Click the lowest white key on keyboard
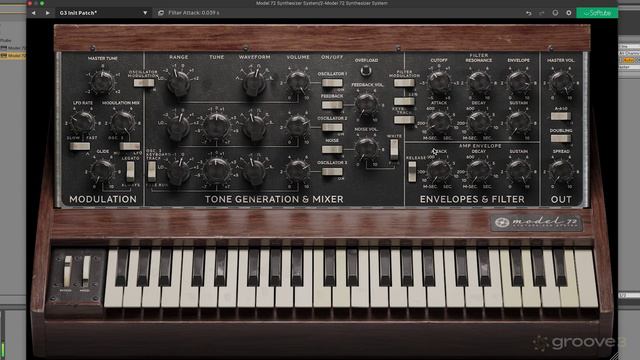The image size is (640, 360). [x=113, y=296]
